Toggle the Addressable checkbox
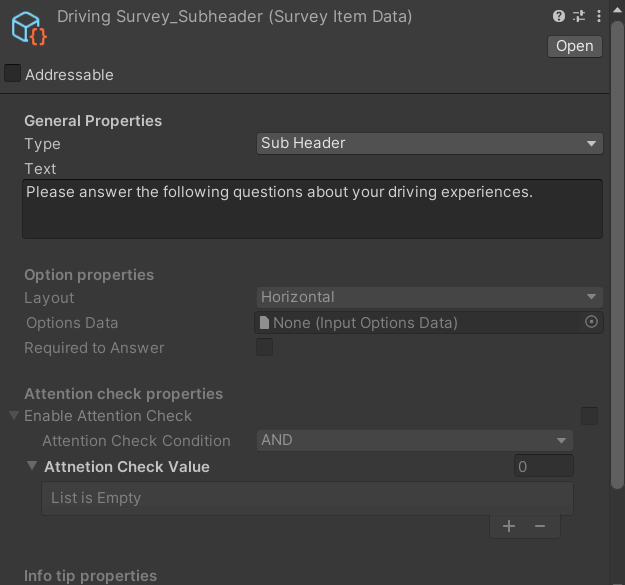 (x=12, y=73)
